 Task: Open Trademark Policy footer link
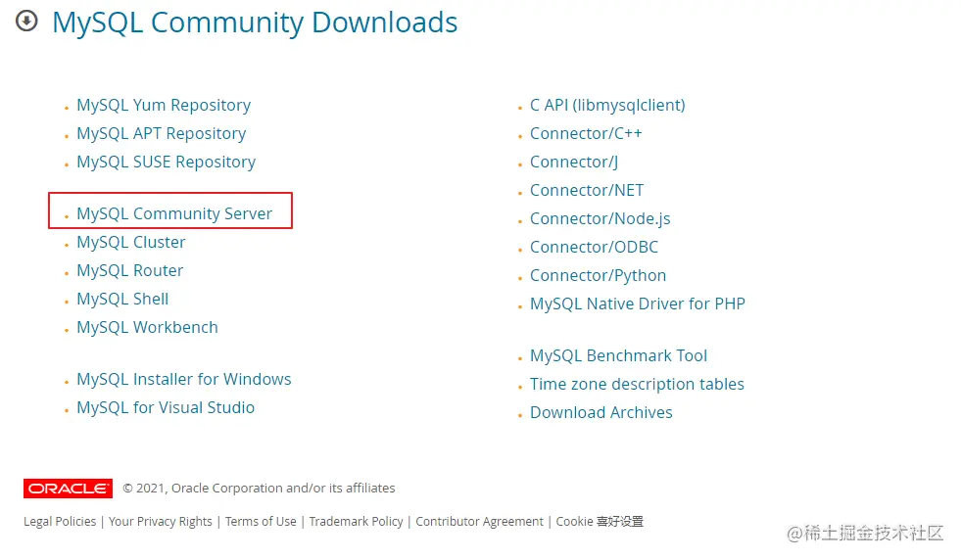pyautogui.click(x=356, y=522)
